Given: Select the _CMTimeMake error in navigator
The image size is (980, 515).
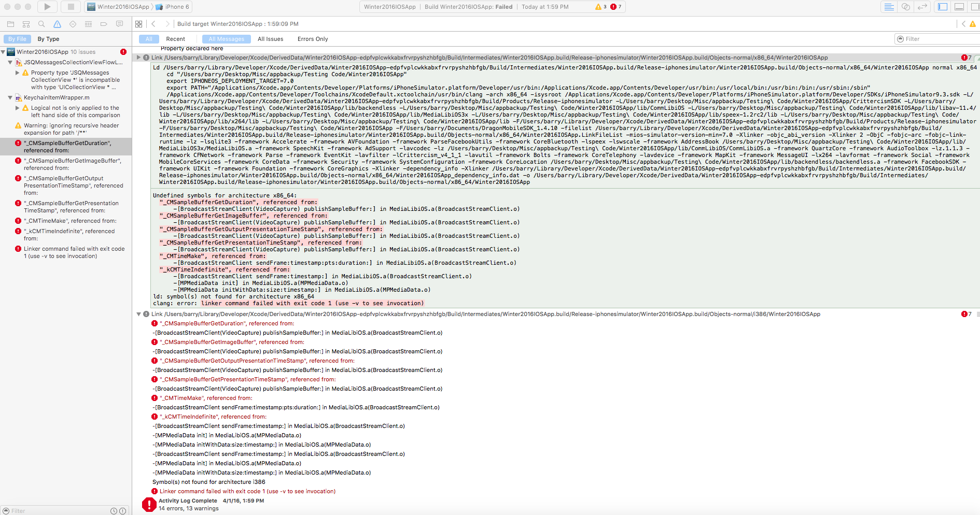Looking at the screenshot, I should click(66, 221).
